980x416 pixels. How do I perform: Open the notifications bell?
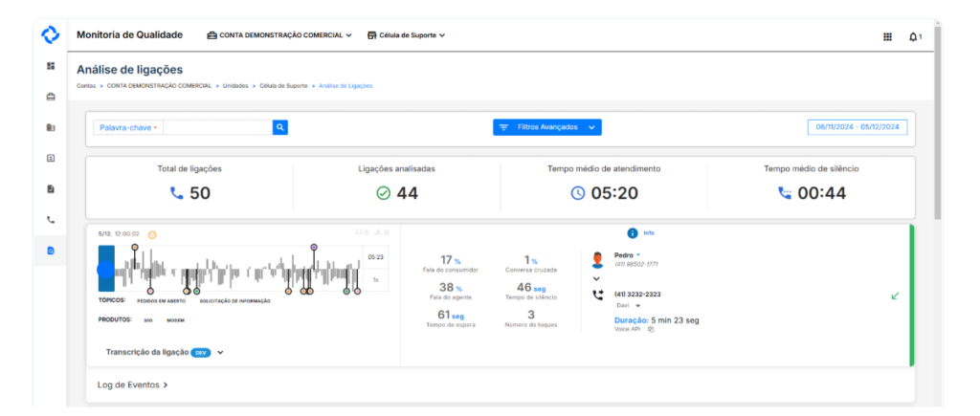click(914, 36)
